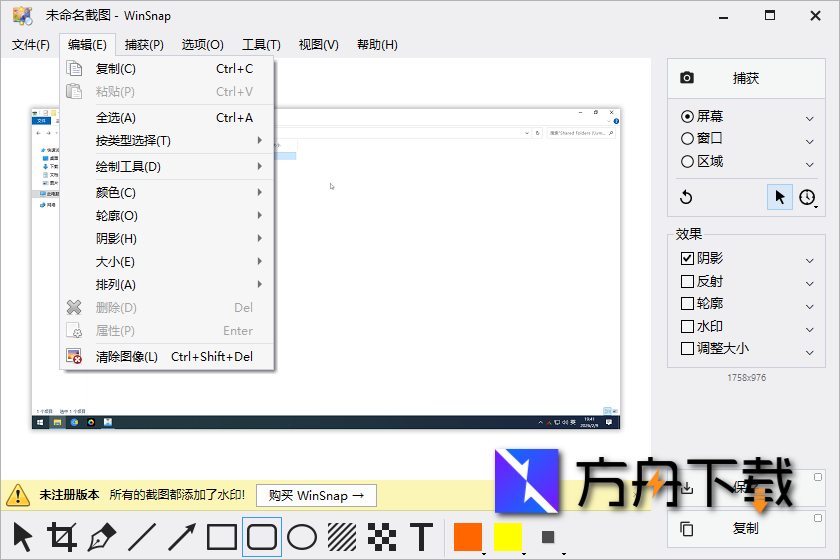Open the 帮助(H) menu
Viewport: 840px width, 560px height.
click(377, 44)
